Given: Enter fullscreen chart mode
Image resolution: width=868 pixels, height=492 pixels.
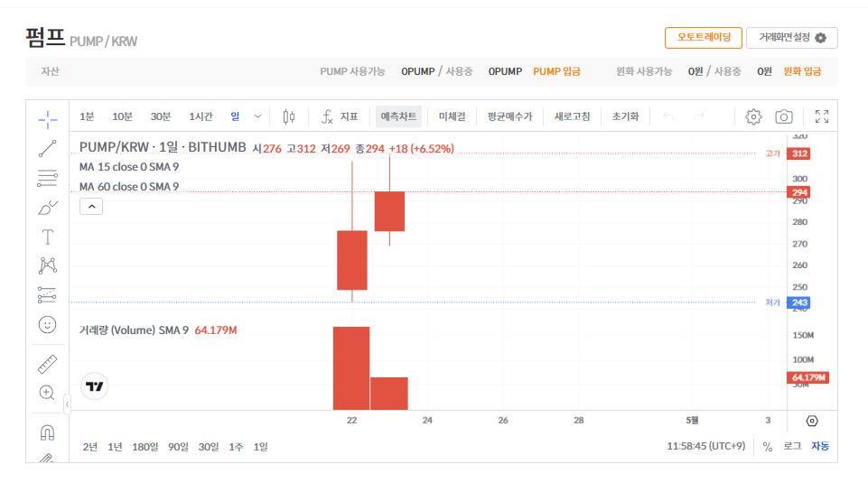Looking at the screenshot, I should click(822, 116).
